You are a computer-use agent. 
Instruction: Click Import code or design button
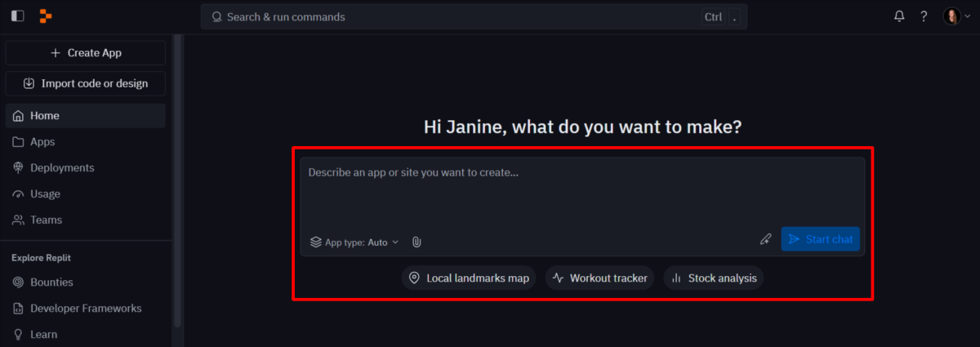86,83
